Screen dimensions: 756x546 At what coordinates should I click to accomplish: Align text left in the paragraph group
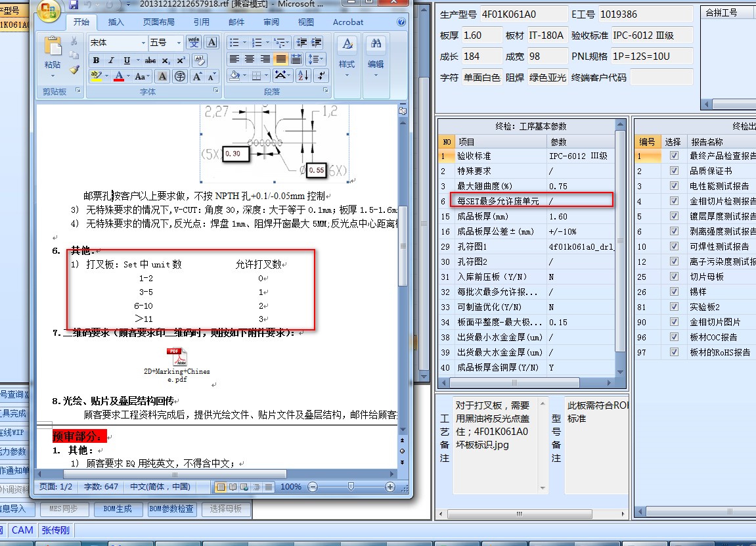coord(234,59)
